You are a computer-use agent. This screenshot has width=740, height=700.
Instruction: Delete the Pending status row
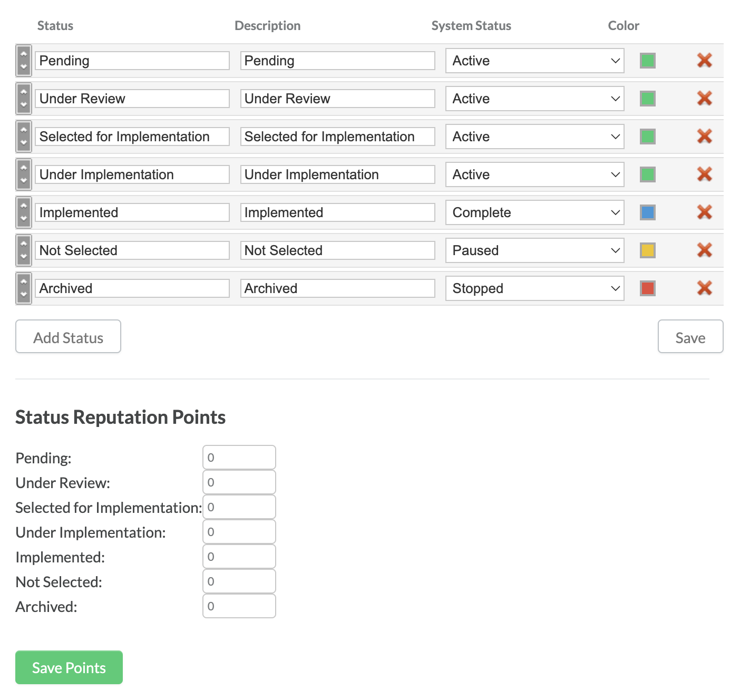pos(704,61)
